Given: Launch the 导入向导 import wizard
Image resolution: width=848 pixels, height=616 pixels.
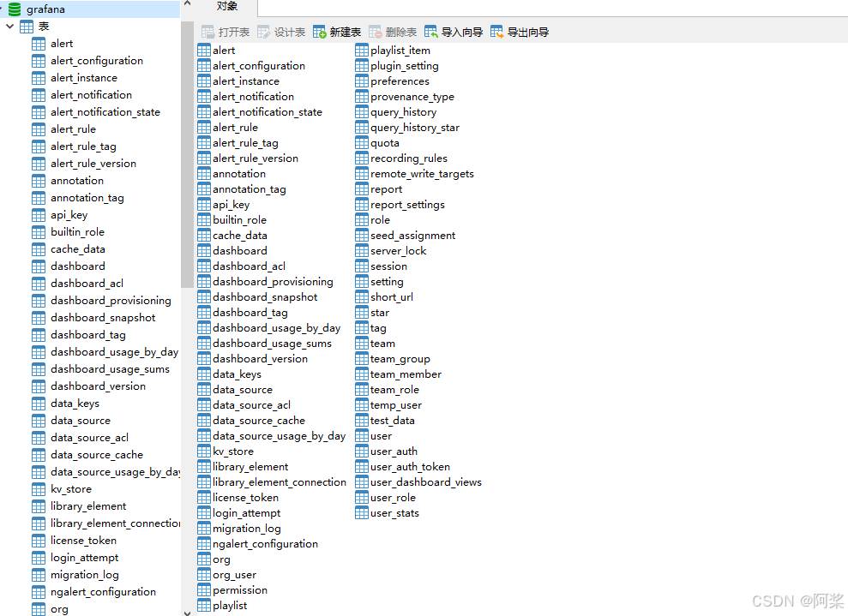Looking at the screenshot, I should click(454, 33).
